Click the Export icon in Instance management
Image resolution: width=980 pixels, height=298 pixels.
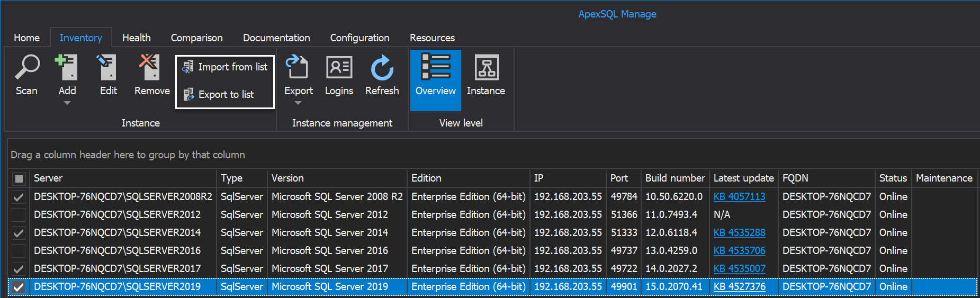pyautogui.click(x=297, y=67)
